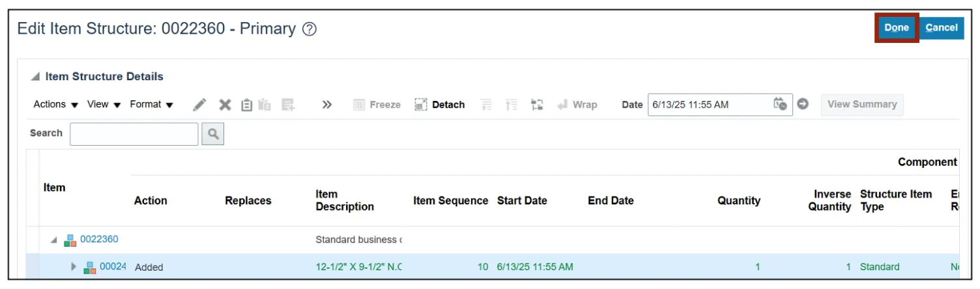Collapse Item Structure Details section

coord(35,77)
